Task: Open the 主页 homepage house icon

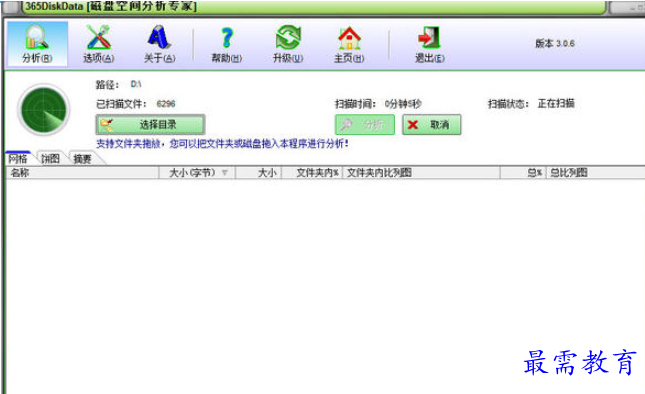Action: (349, 44)
